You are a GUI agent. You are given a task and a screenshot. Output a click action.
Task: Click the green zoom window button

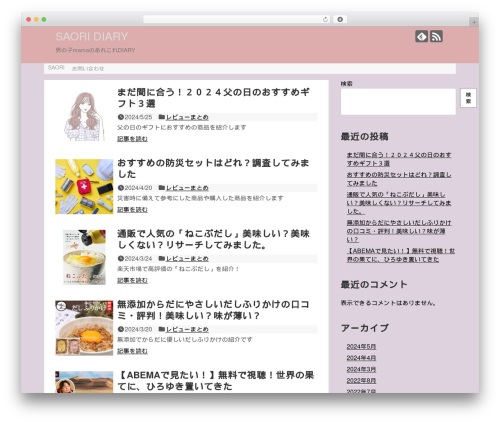[x=44, y=19]
